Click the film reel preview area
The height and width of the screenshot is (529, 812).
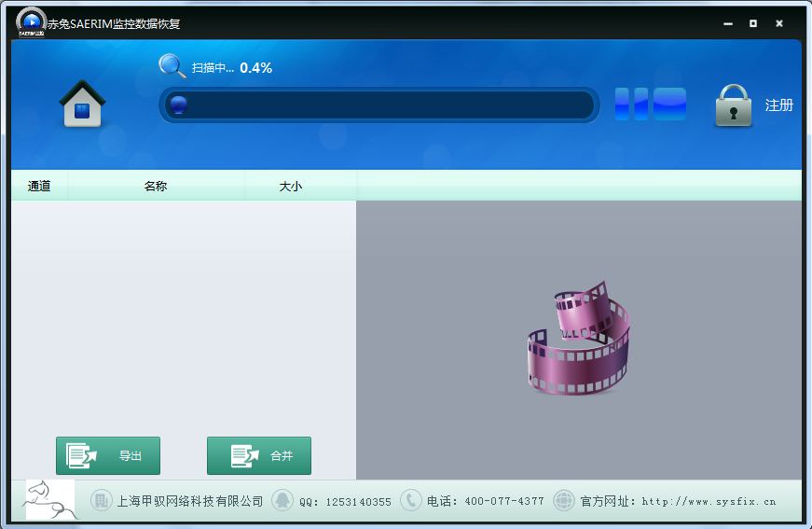tap(578, 339)
